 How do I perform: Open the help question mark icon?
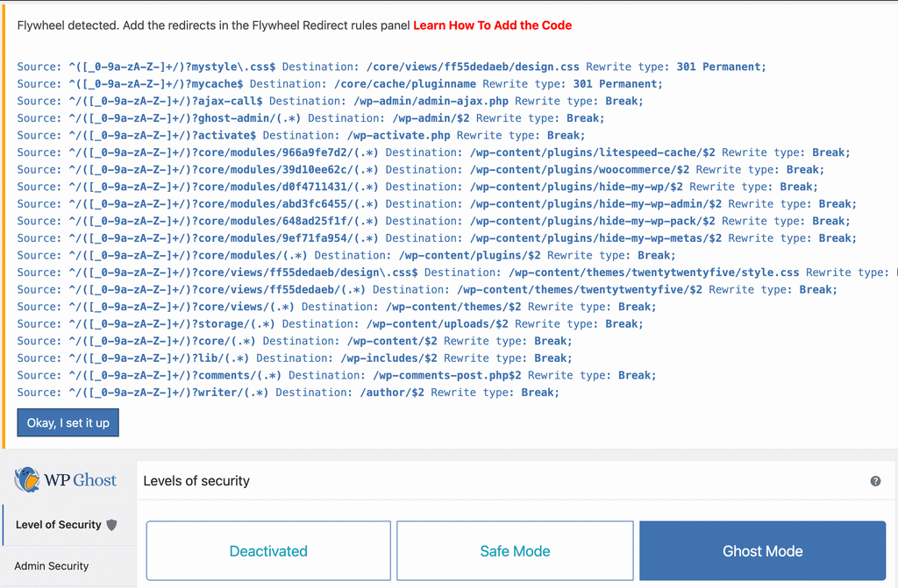875,481
